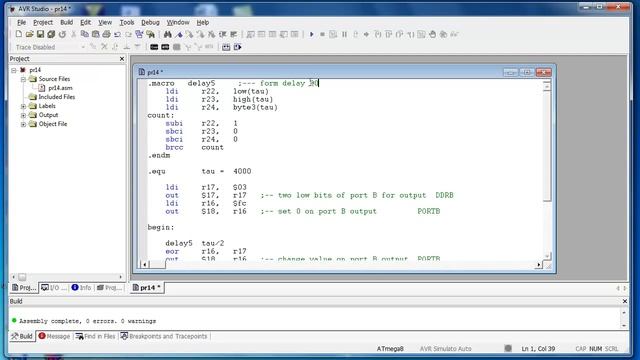Switch to the I/O panel tab
640x360 pixels.
tap(53, 288)
